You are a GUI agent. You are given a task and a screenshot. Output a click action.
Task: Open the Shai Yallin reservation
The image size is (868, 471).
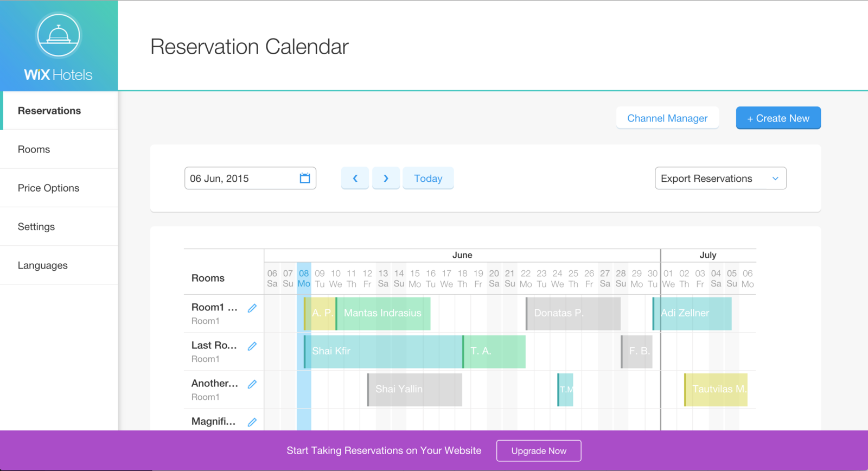pyautogui.click(x=414, y=390)
